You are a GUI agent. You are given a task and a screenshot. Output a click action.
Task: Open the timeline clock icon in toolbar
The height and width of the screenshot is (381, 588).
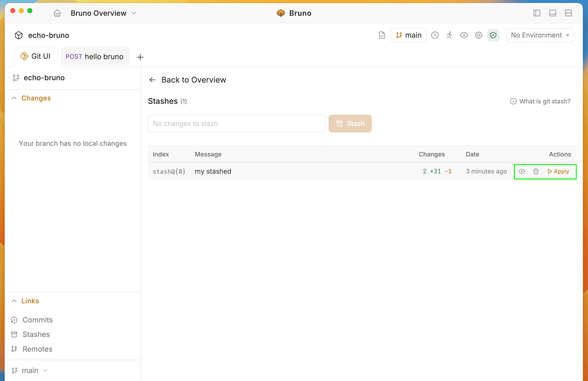click(435, 35)
